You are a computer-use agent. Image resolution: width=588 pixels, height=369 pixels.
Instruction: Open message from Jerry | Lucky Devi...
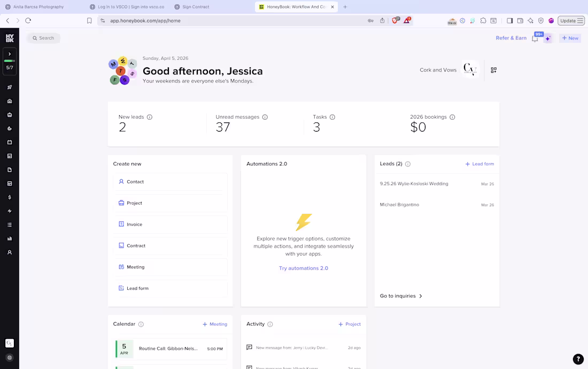point(304,348)
